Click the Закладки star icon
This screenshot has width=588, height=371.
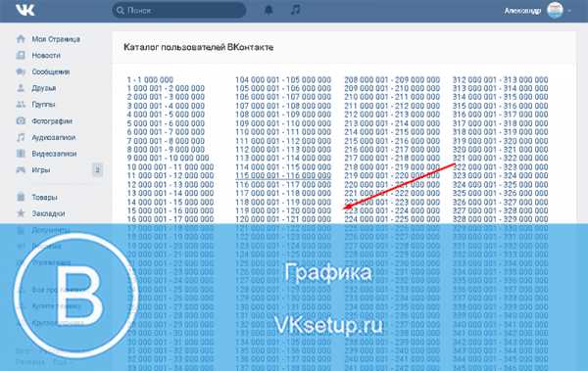21,213
